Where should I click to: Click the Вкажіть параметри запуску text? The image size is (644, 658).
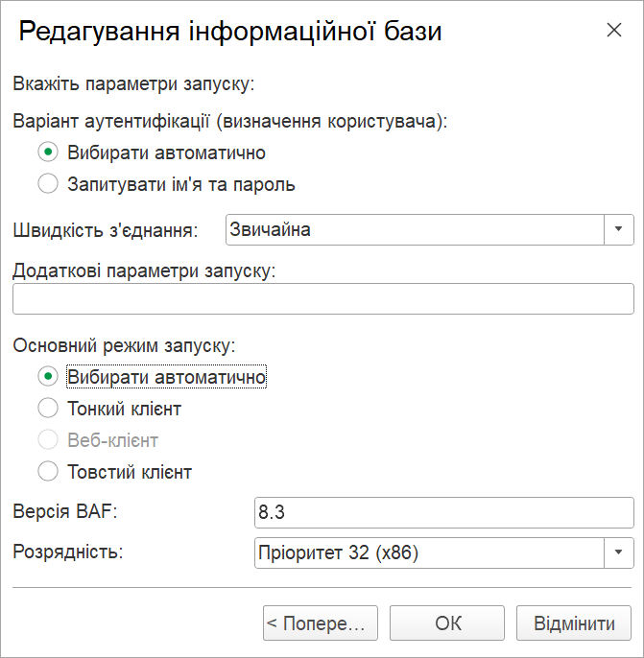click(x=134, y=84)
